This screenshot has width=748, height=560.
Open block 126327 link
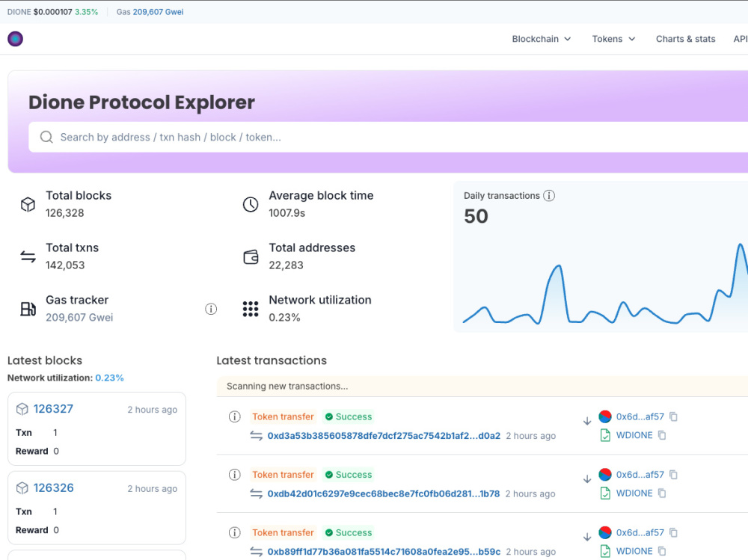(53, 409)
